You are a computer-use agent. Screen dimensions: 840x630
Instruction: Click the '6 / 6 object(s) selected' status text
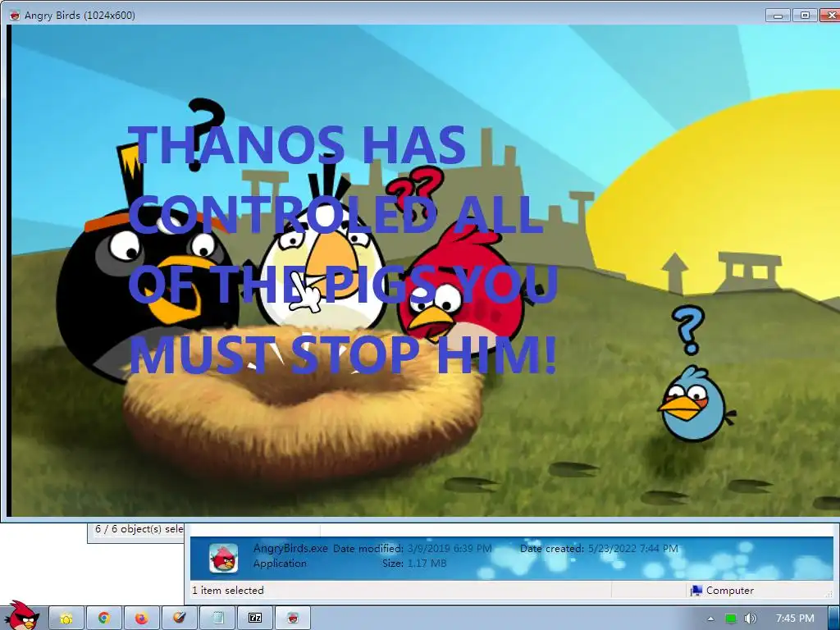tap(139, 529)
